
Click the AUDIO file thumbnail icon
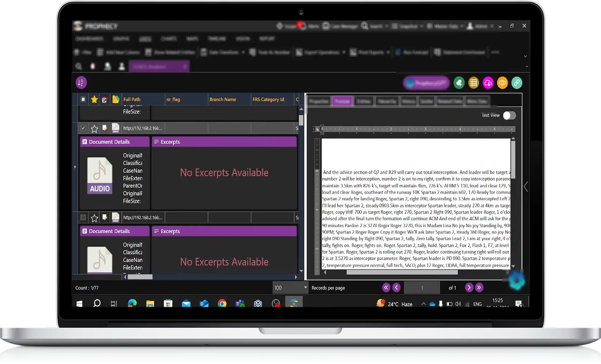coord(100,176)
